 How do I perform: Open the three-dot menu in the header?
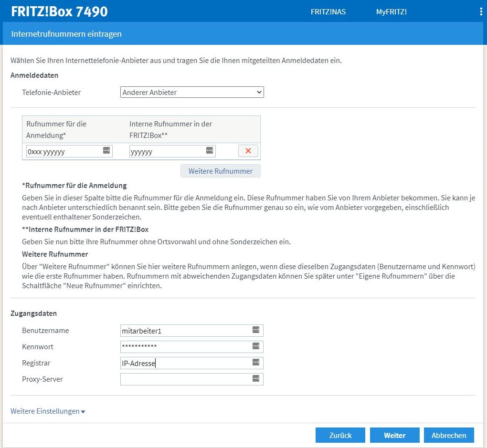[481, 11]
